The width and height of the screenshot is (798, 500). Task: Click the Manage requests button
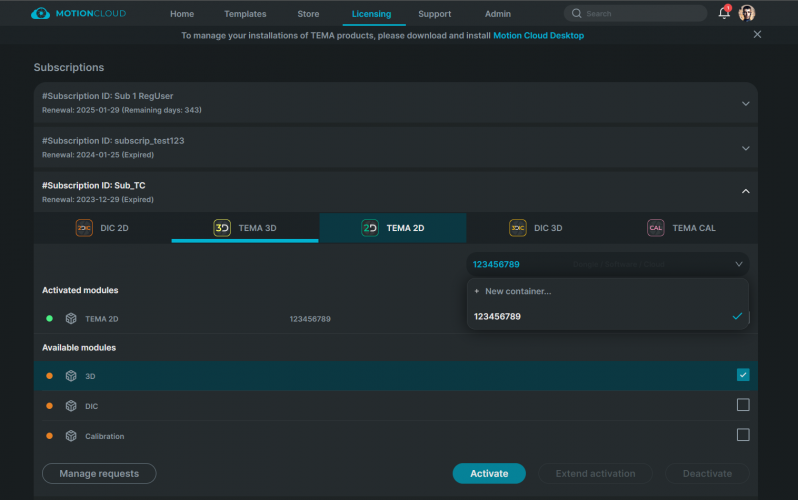[99, 474]
